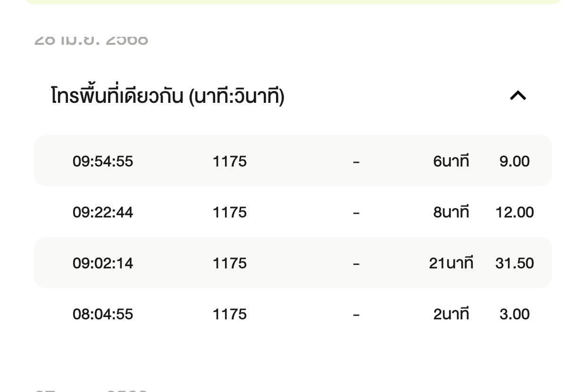Tap the โทรพื้นที่เดียวกัน (นาที:วินาที) header text
Viewport: 586px width, 392px height.
point(167,96)
